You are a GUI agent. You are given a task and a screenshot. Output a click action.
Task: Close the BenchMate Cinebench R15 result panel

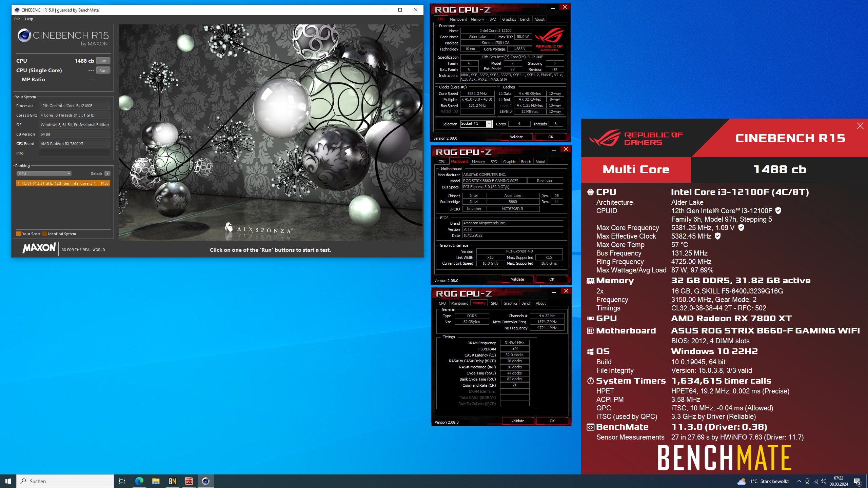click(x=860, y=126)
